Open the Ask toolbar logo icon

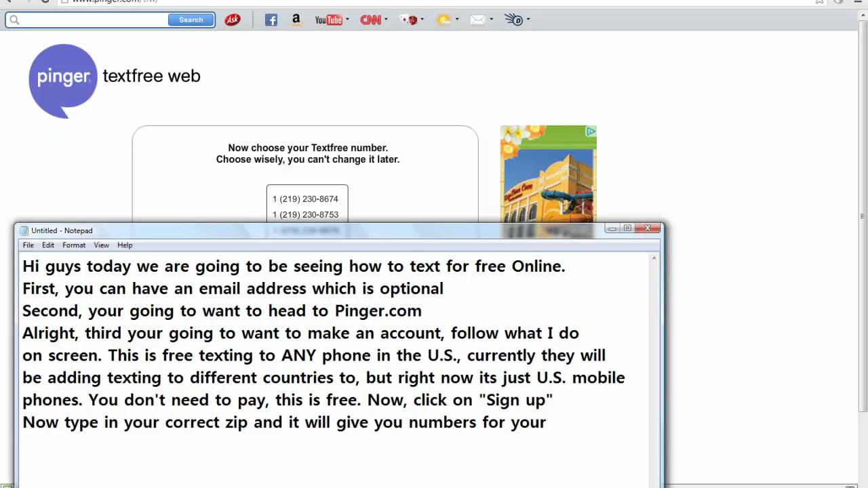coord(233,20)
